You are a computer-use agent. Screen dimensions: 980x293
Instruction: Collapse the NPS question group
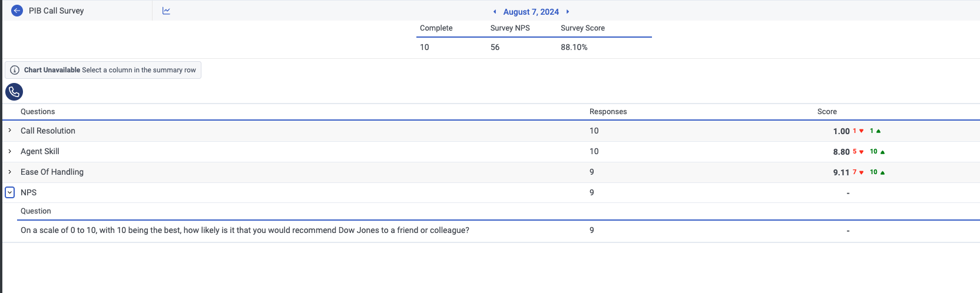pos(10,192)
